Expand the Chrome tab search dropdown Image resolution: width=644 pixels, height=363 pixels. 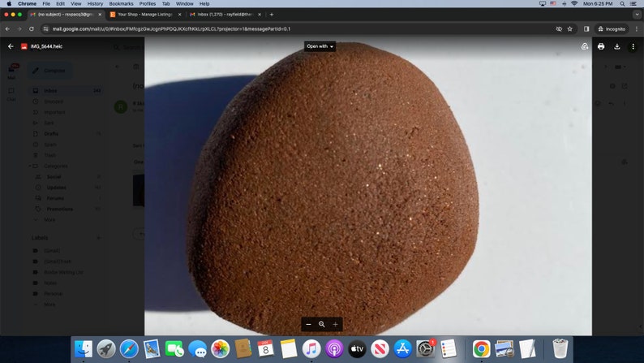tap(637, 15)
